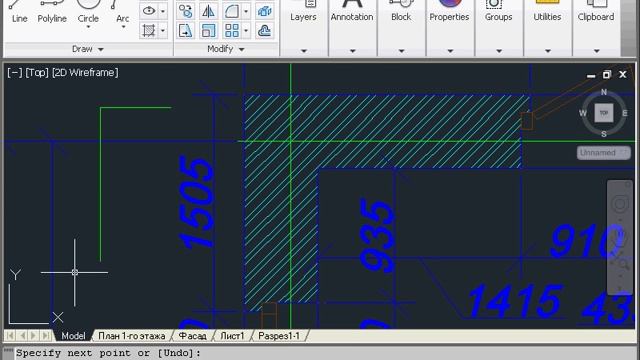
Task: Expand the Block panel arrow
Action: tap(401, 51)
